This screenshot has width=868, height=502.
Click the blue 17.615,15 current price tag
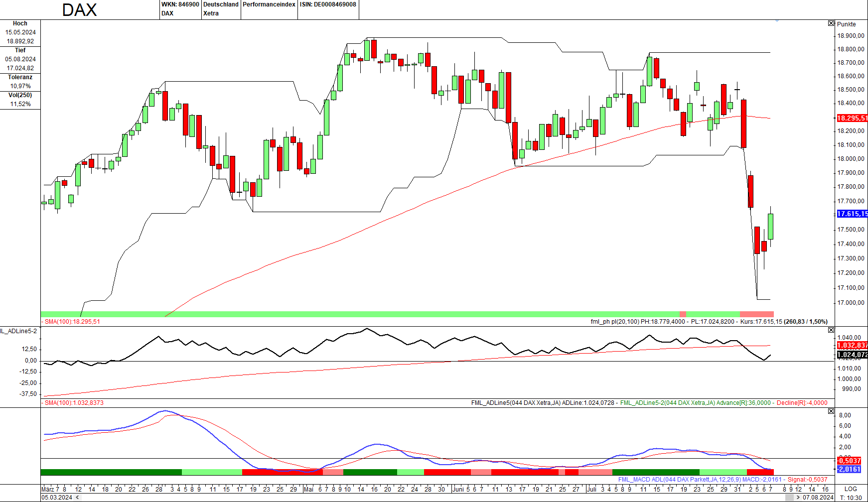[x=852, y=214]
